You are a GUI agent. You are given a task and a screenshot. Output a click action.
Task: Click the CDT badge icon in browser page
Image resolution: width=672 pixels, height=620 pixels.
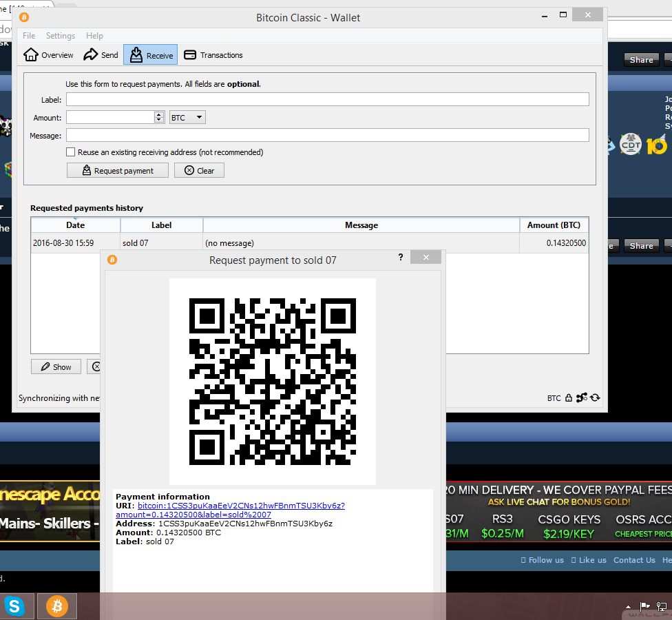(631, 145)
